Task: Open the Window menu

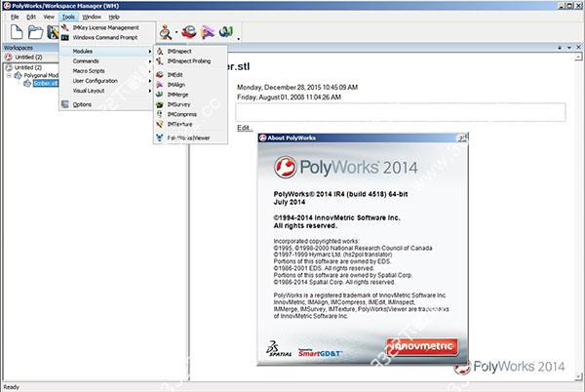Action: 92,17
